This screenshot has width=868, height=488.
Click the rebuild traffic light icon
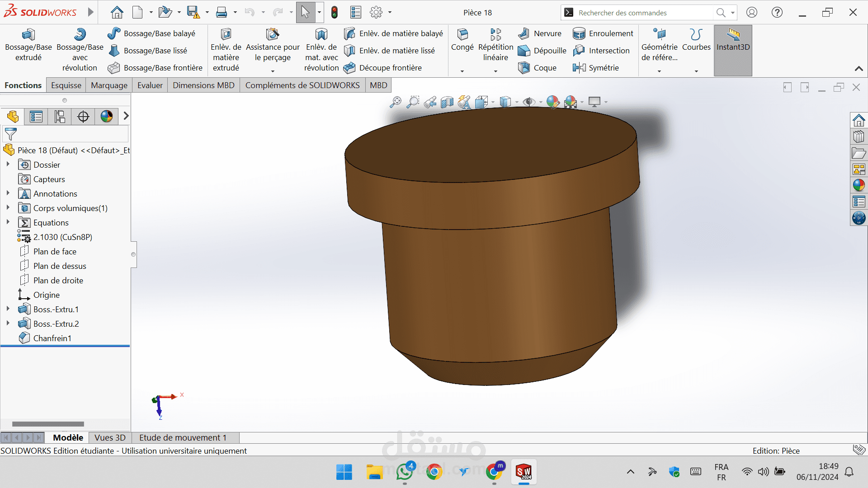[x=335, y=13]
